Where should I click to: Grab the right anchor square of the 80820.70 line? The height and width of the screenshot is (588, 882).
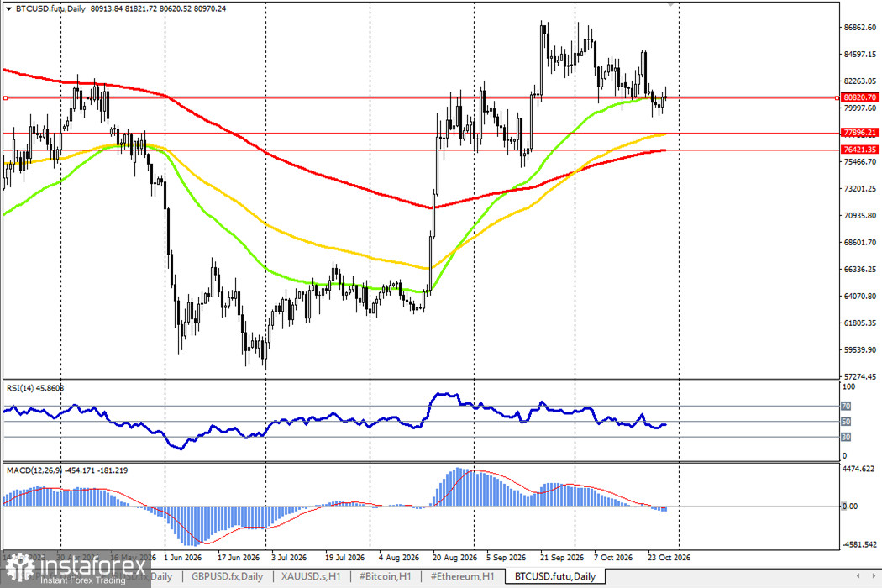tap(837, 98)
